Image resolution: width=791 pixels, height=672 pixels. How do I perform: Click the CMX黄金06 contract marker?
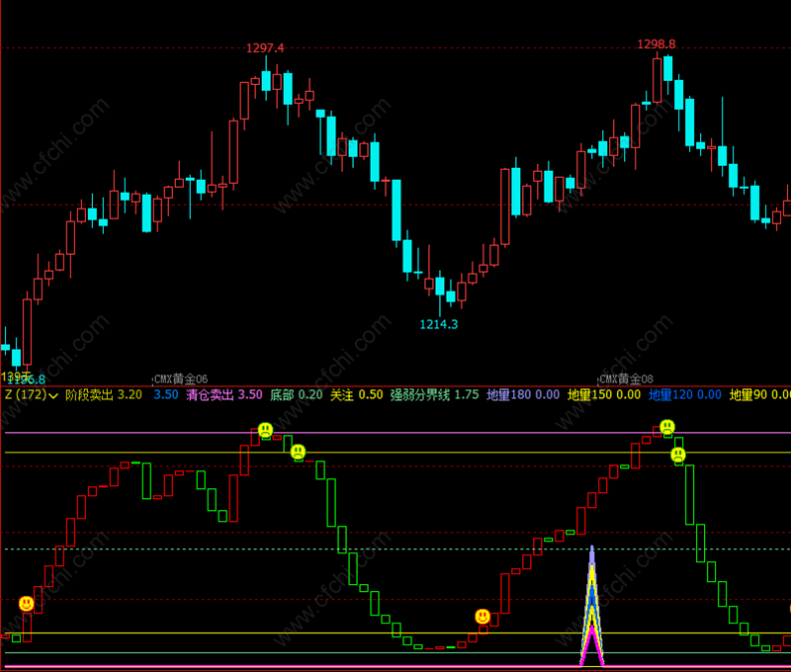[x=181, y=378]
